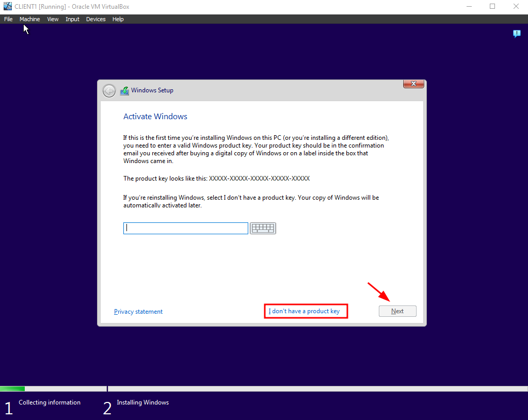Open the Help menu
This screenshot has height=420, width=528.
click(118, 19)
